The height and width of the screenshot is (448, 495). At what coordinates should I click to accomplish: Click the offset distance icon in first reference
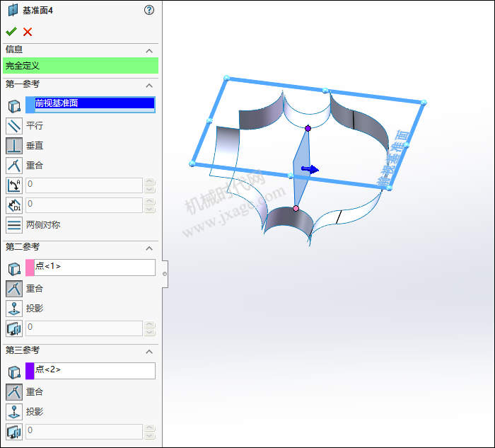pyautogui.click(x=14, y=205)
